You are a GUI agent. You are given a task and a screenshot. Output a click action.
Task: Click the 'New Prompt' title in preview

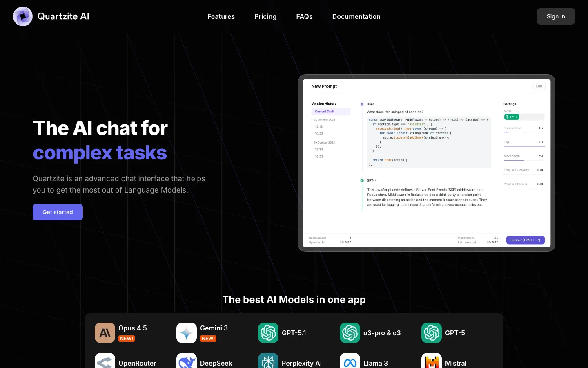click(324, 86)
